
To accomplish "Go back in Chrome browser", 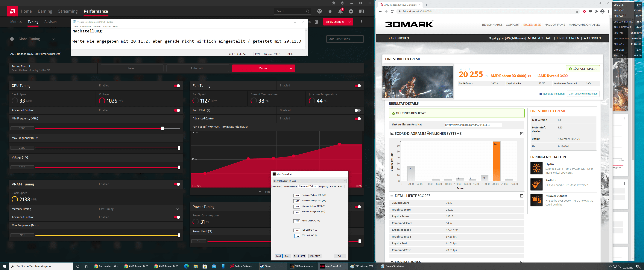I will (380, 11).
